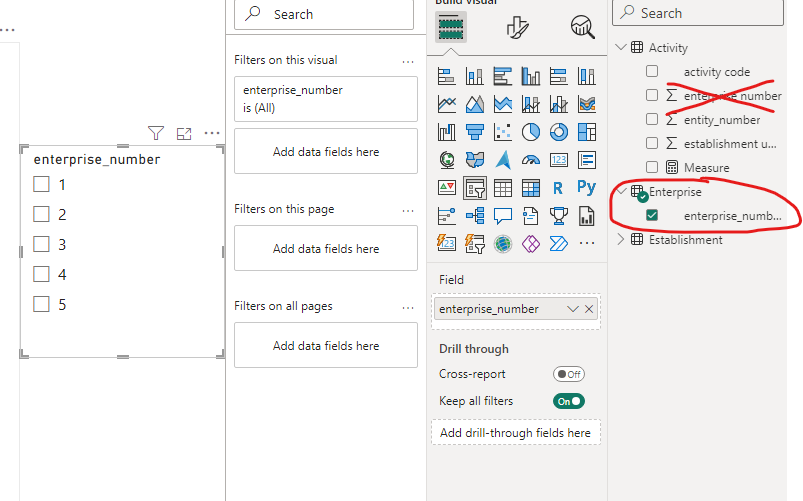Open the enterprise_number field well dropdown

[x=573, y=309]
